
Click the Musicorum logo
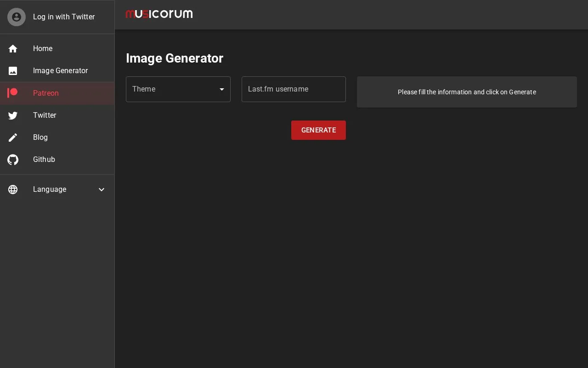(159, 14)
